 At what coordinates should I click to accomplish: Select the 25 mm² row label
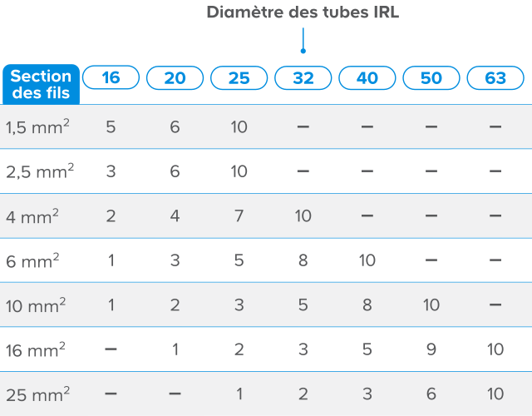(x=37, y=393)
